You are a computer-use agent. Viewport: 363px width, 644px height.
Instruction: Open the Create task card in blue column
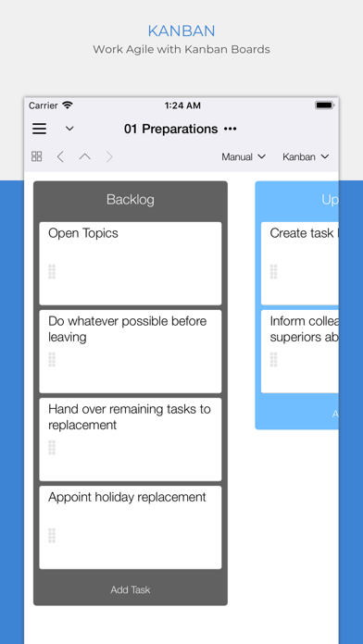click(x=300, y=264)
